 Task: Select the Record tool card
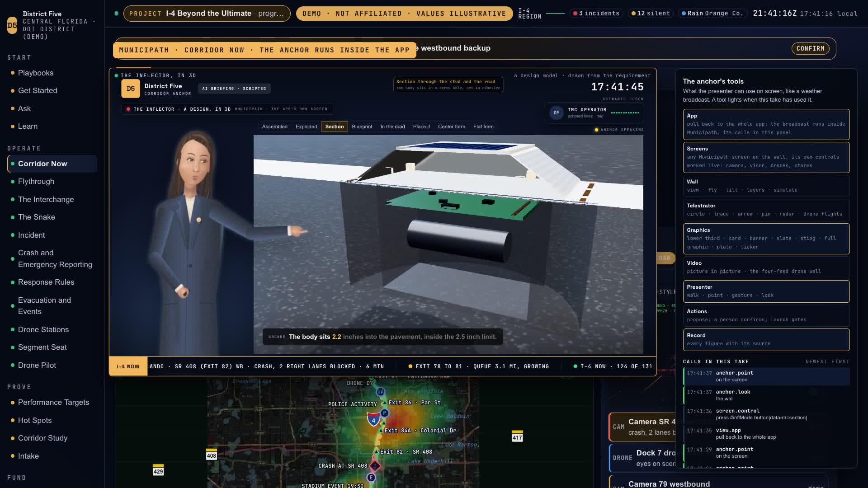766,339
